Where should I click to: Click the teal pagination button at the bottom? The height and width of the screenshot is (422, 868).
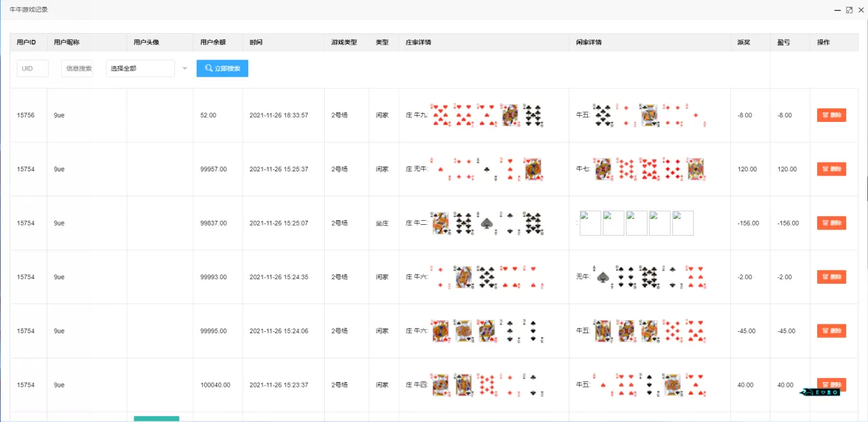click(156, 419)
